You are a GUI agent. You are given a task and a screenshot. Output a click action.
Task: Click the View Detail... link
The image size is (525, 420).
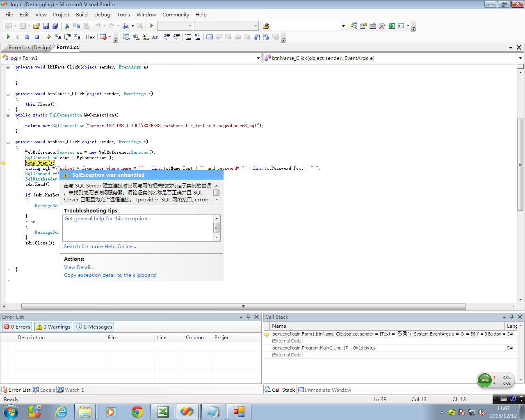coord(79,267)
